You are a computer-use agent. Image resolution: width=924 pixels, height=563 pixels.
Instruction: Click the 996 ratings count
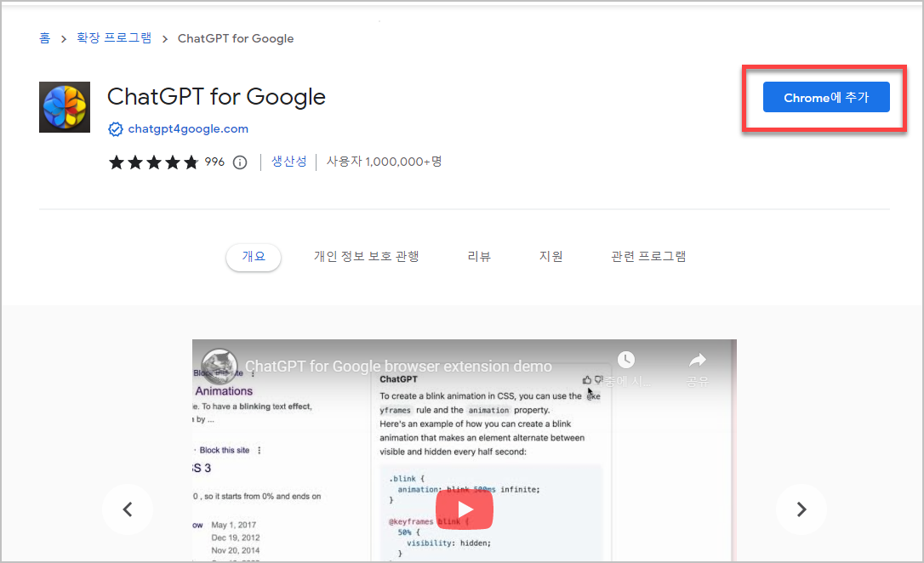(214, 162)
